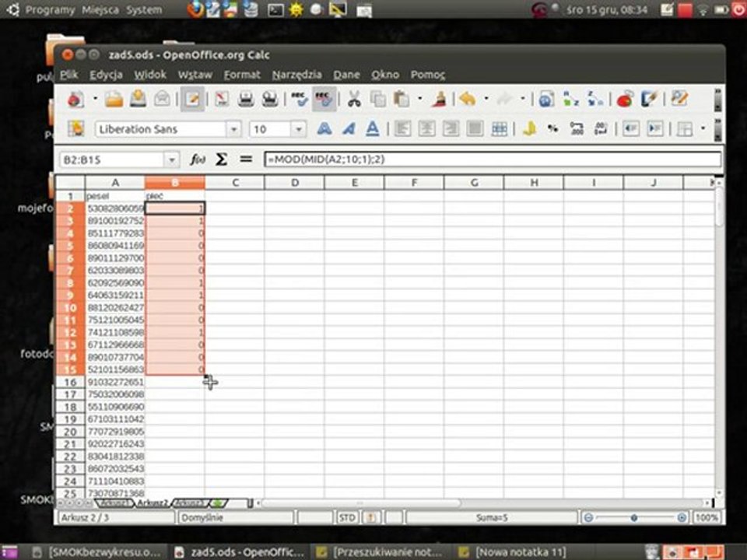Toggle Center Horizontally alignment
Viewport: 747px width, 560px height.
[x=427, y=128]
